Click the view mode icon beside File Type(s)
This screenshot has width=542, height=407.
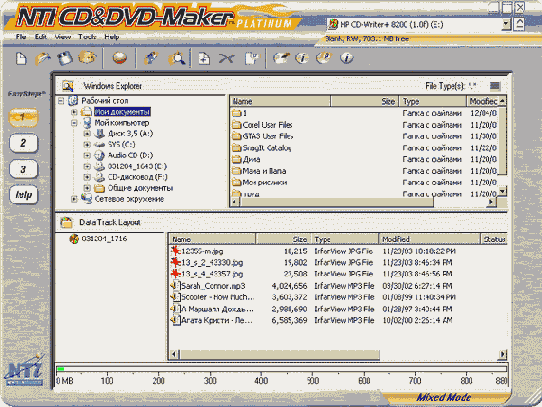(495, 85)
